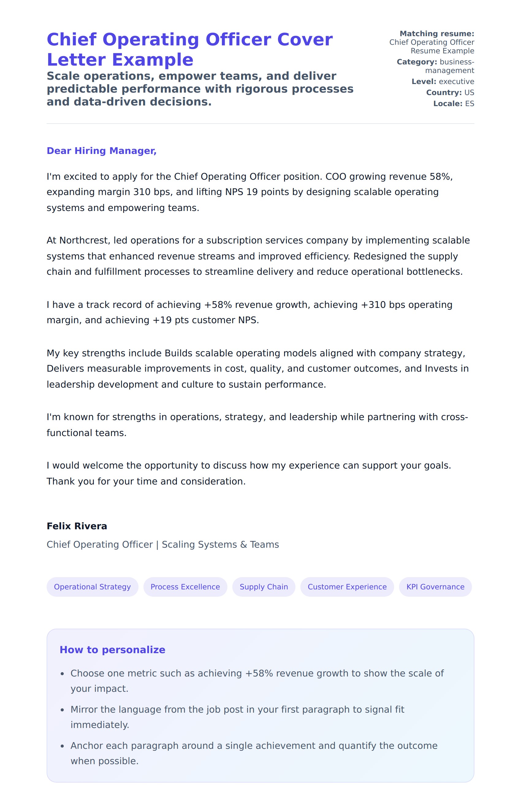Click the How to personalize heading
521x812 pixels.
click(112, 649)
